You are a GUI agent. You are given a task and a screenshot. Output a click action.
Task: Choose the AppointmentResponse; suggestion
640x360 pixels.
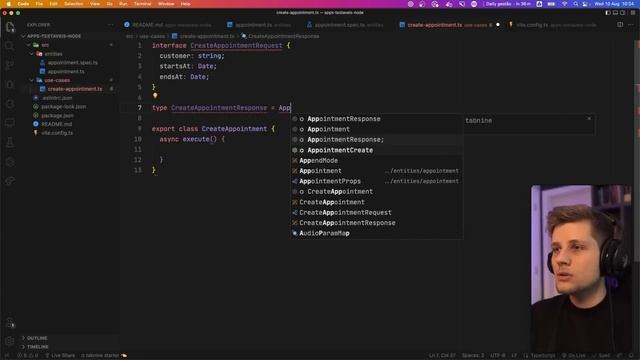pyautogui.click(x=376, y=140)
